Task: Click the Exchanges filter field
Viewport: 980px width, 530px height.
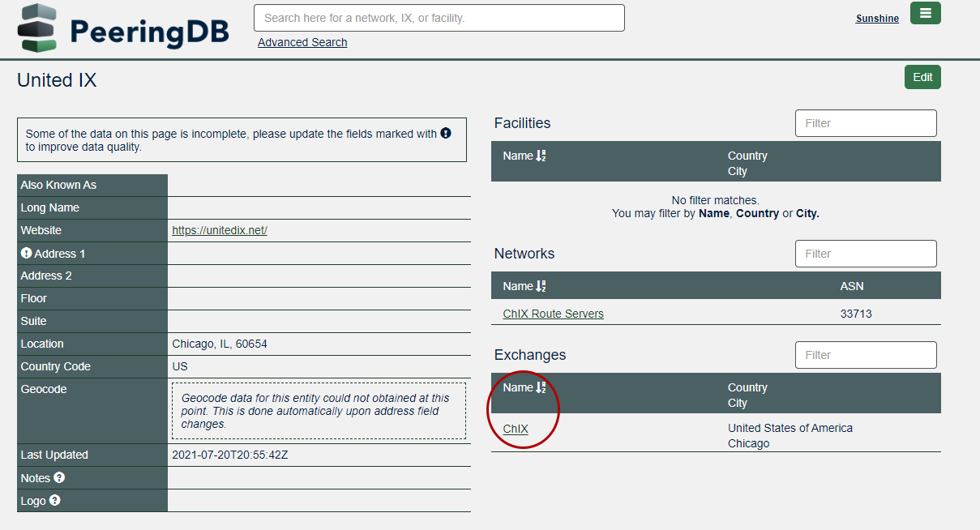Action: tap(865, 355)
